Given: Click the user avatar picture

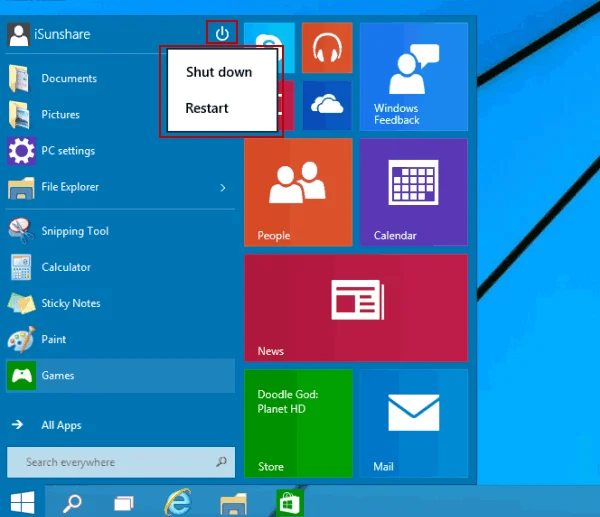Looking at the screenshot, I should pos(18,34).
